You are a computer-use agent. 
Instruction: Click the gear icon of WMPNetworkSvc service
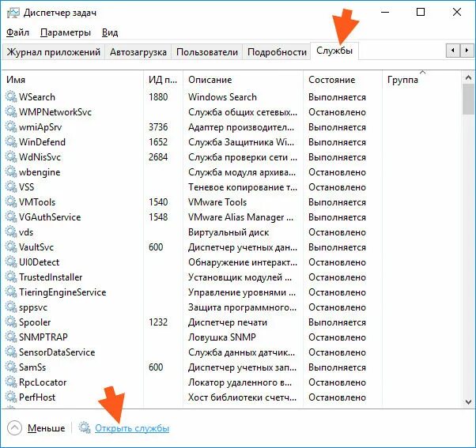click(x=11, y=112)
